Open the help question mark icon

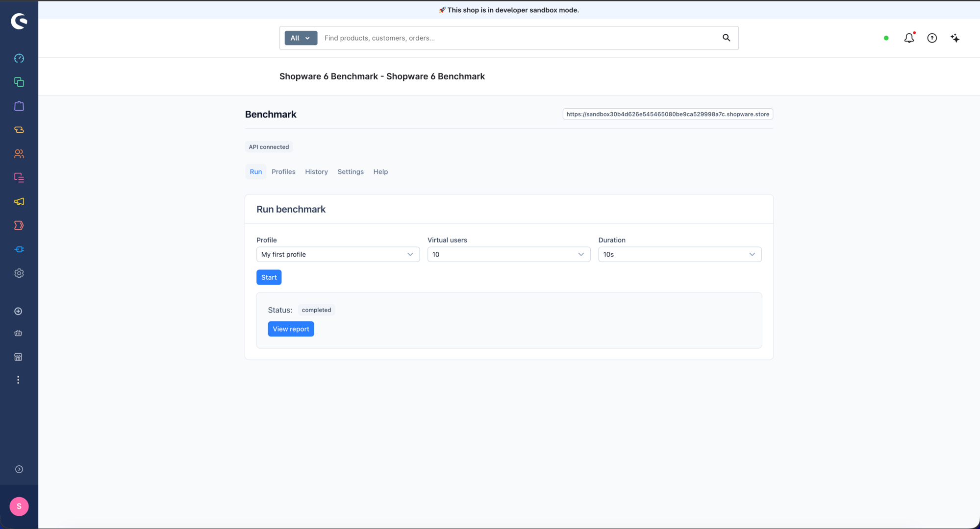click(932, 38)
